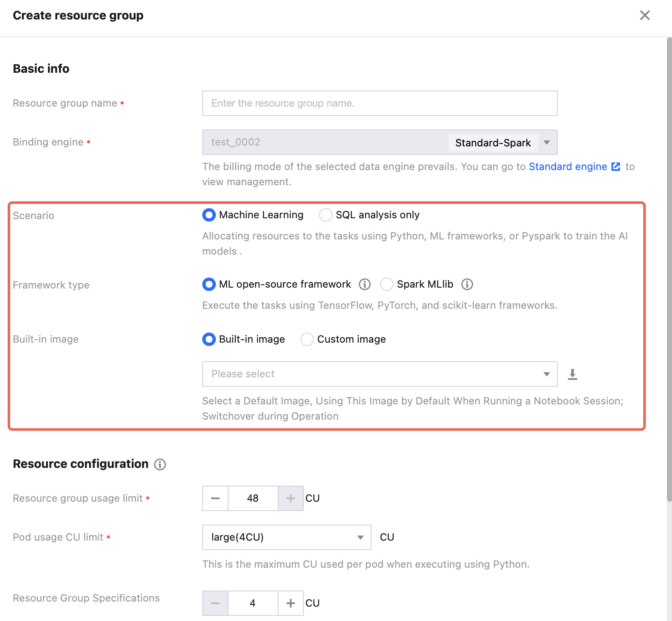The image size is (672, 621).
Task: Close the Create resource group dialog
Action: coord(644,16)
